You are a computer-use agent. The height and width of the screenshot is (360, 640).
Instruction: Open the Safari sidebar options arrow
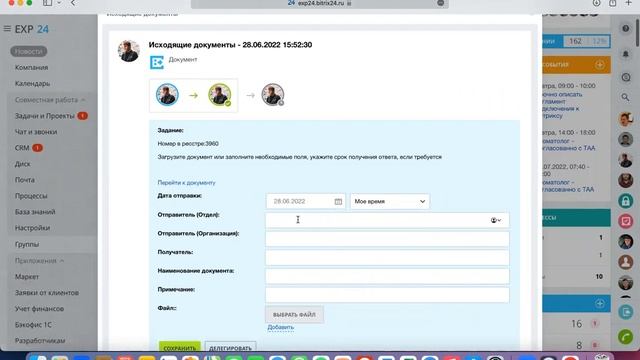[x=59, y=3]
